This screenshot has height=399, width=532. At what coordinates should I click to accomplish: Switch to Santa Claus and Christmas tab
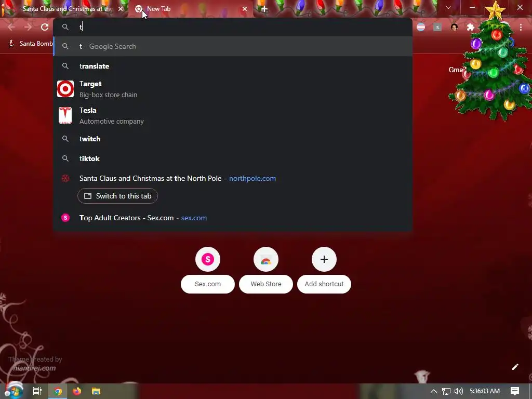coord(64,9)
